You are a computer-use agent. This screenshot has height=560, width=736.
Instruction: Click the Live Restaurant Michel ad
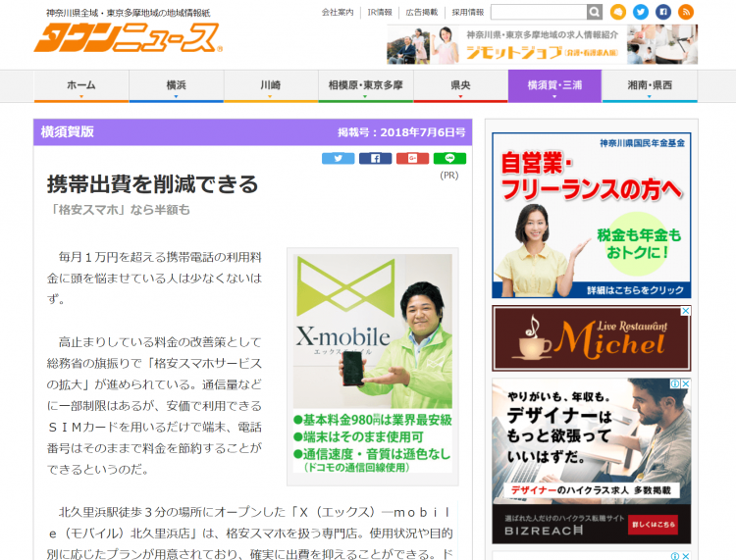(x=592, y=338)
